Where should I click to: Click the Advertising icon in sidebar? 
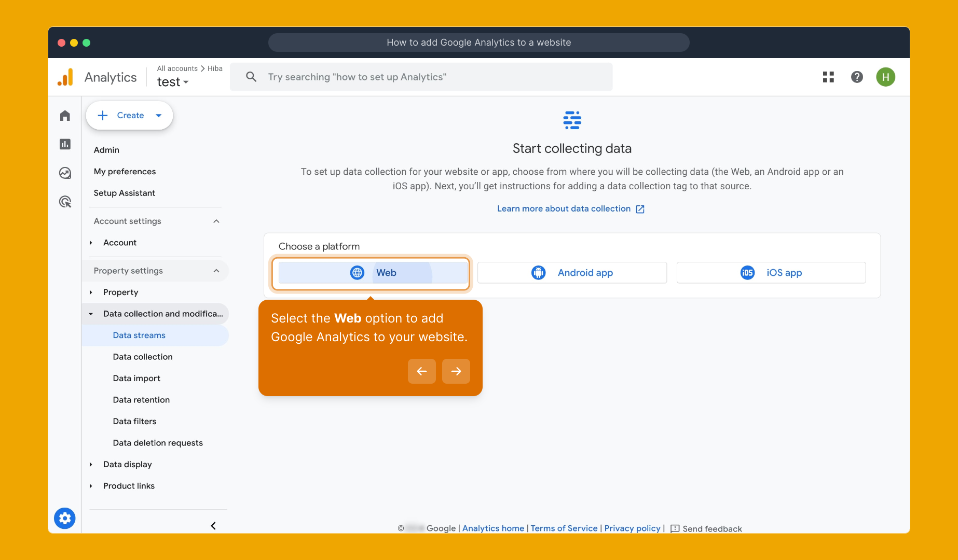[64, 202]
